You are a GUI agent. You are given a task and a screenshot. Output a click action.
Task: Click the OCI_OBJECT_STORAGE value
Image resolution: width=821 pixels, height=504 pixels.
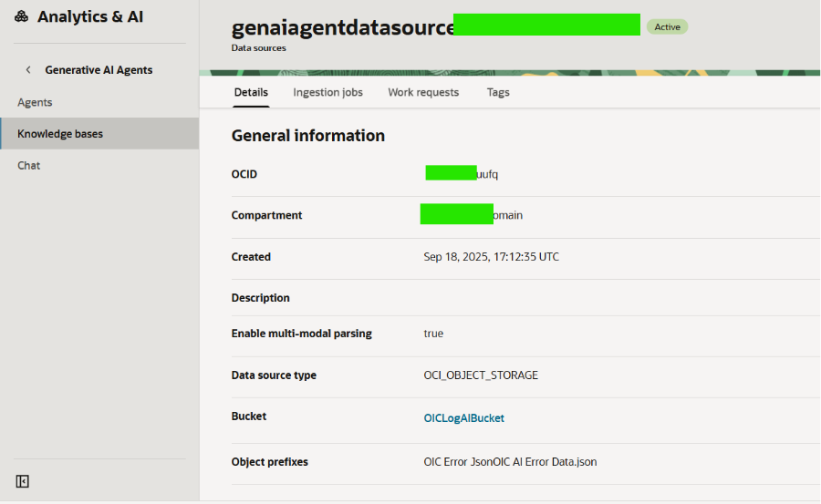(481, 375)
